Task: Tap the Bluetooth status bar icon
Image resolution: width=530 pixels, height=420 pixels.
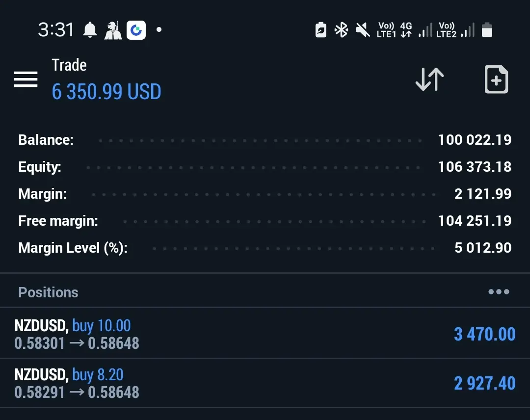Action: [341, 30]
